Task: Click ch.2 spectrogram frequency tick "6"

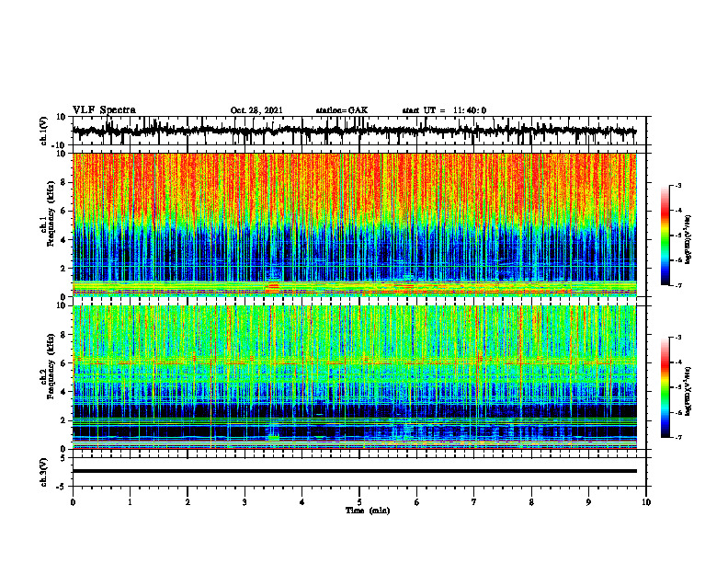Action: pos(64,363)
